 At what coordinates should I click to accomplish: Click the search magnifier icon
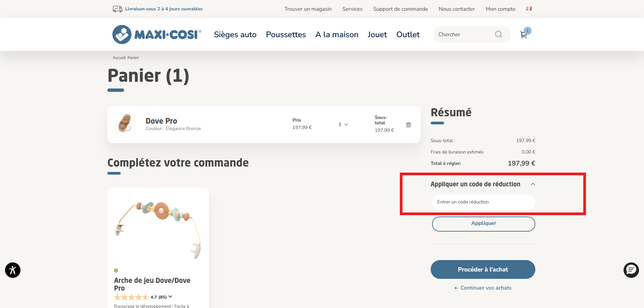click(498, 34)
